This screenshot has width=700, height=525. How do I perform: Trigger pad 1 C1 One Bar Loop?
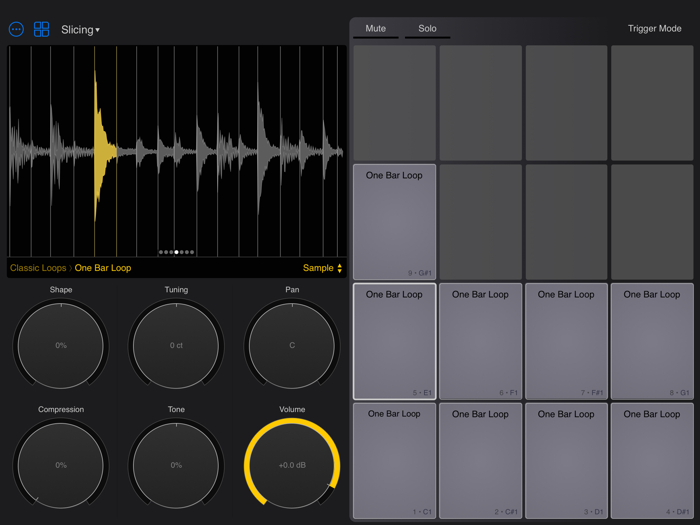click(394, 460)
